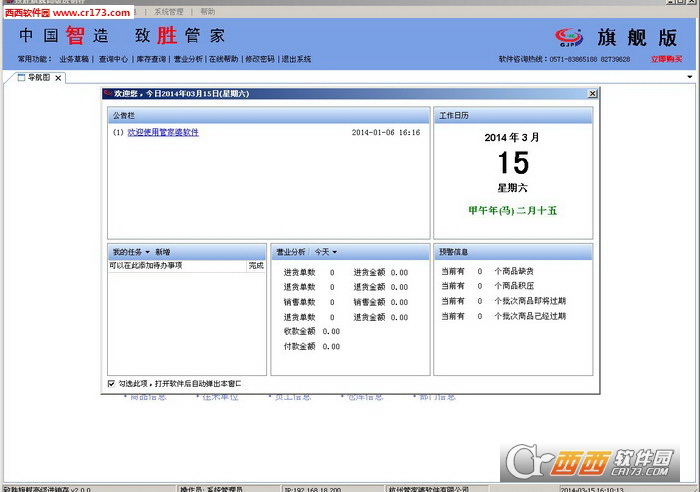Image resolution: width=700 pixels, height=492 pixels.
Task: Click the 预警信息 panel header
Action: pyautogui.click(x=513, y=252)
